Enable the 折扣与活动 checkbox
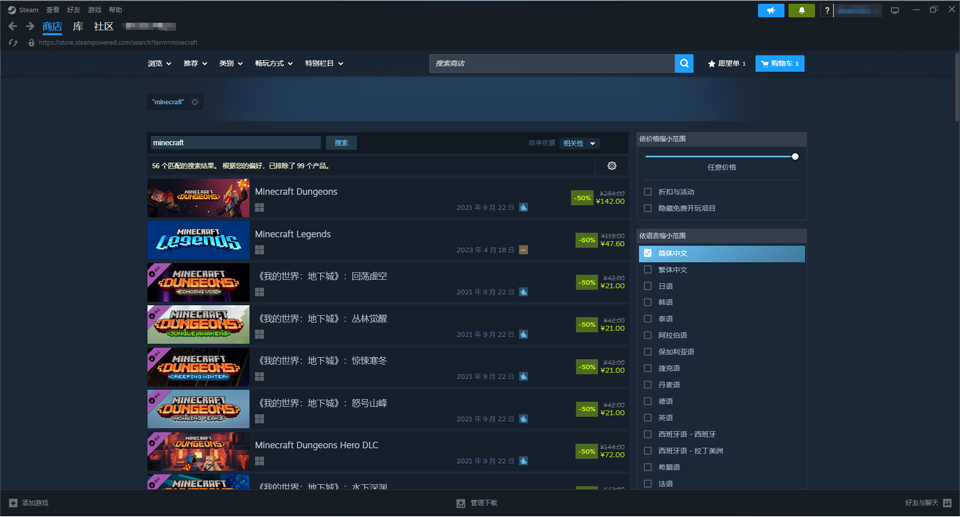The width and height of the screenshot is (960, 517). [x=648, y=192]
